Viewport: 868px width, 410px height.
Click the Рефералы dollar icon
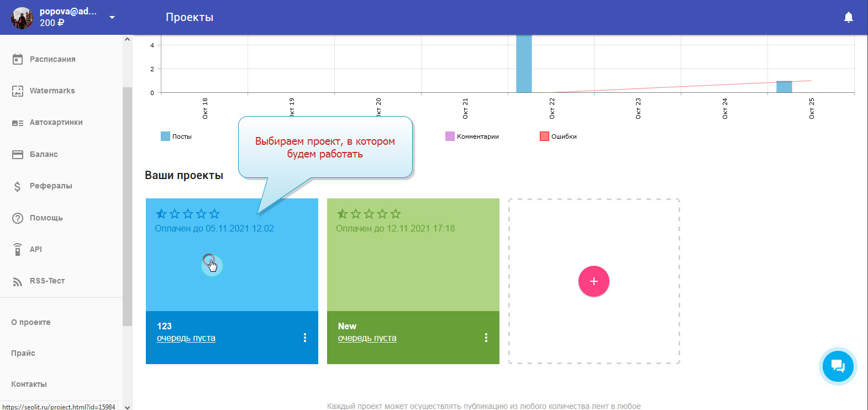(x=18, y=186)
